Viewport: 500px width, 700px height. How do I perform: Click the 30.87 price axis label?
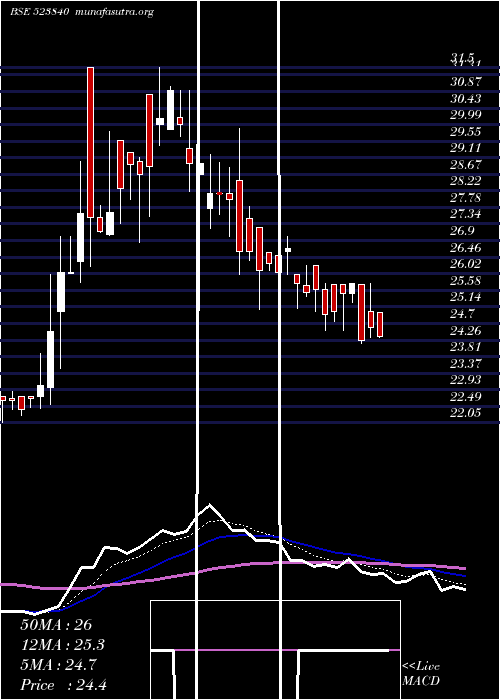(x=466, y=82)
